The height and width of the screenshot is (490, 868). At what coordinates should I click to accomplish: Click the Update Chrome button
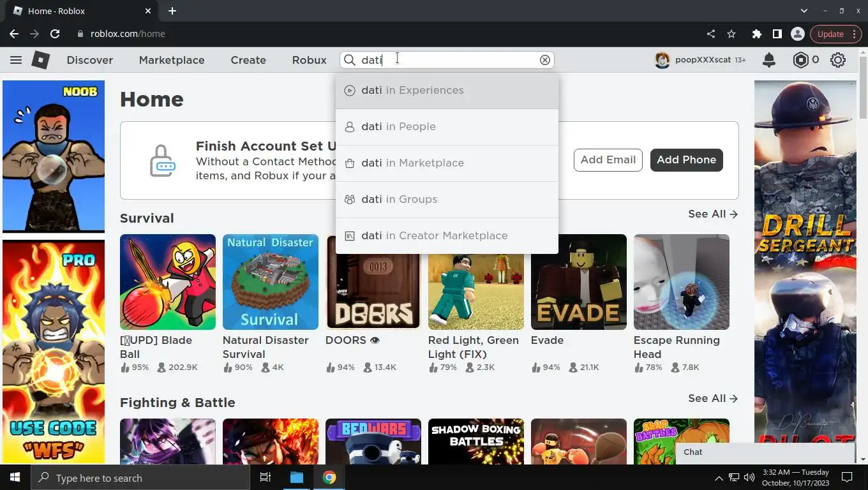pyautogui.click(x=835, y=34)
